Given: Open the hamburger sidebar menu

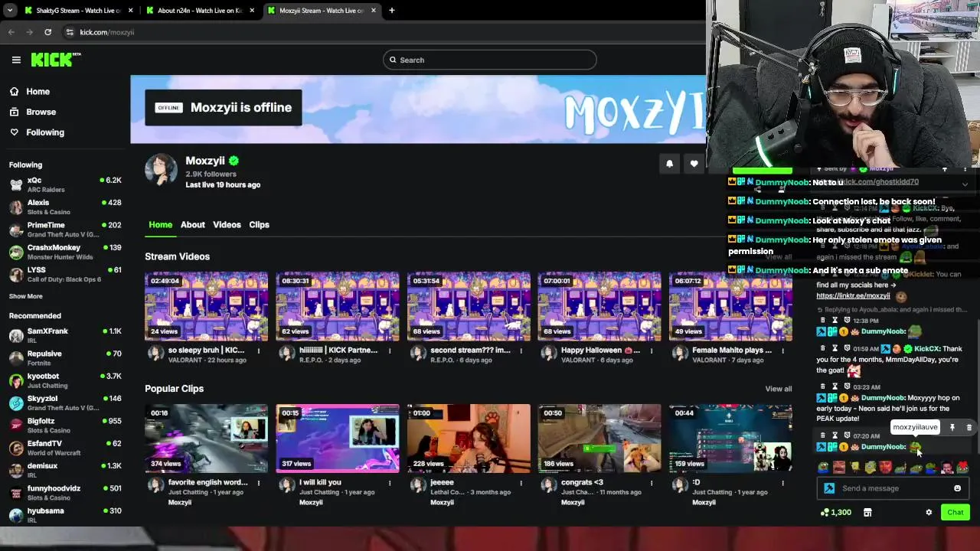Looking at the screenshot, I should [16, 60].
